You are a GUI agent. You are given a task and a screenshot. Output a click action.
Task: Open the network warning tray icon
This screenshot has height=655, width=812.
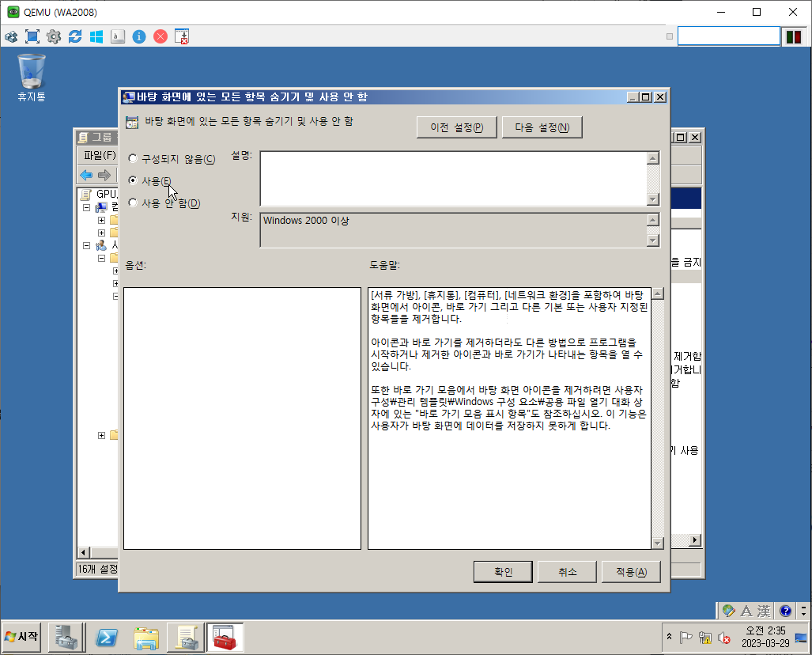(704, 638)
